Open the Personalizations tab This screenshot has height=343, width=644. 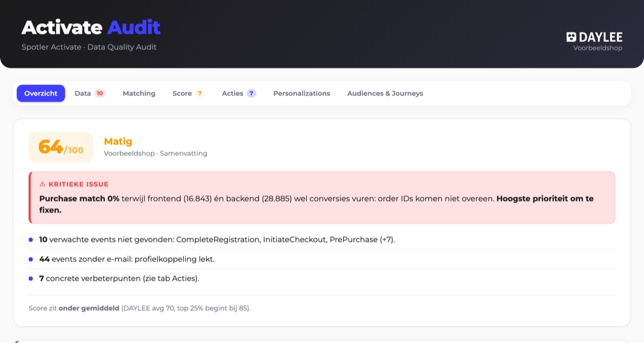pyautogui.click(x=302, y=93)
